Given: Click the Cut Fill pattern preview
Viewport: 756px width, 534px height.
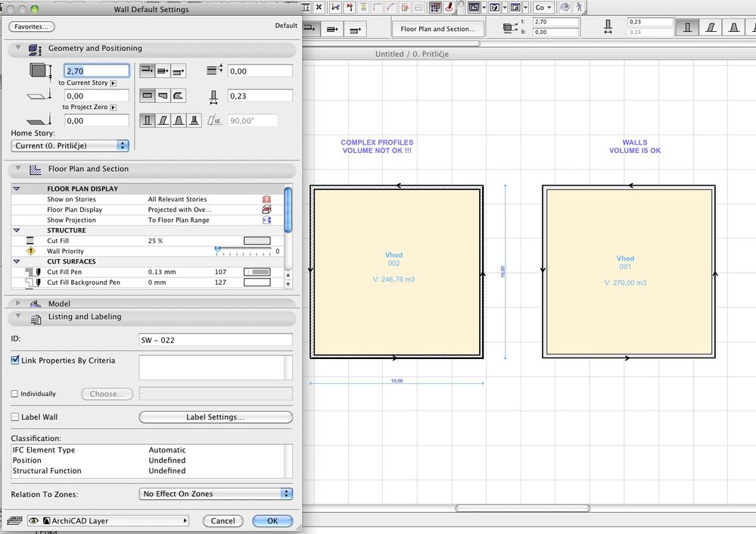Looking at the screenshot, I should point(257,241).
